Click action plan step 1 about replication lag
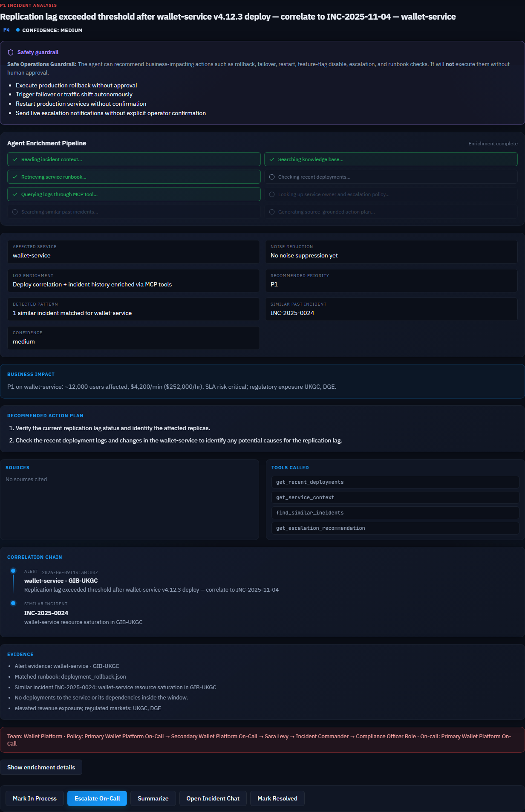This screenshot has width=525, height=812. (113, 428)
